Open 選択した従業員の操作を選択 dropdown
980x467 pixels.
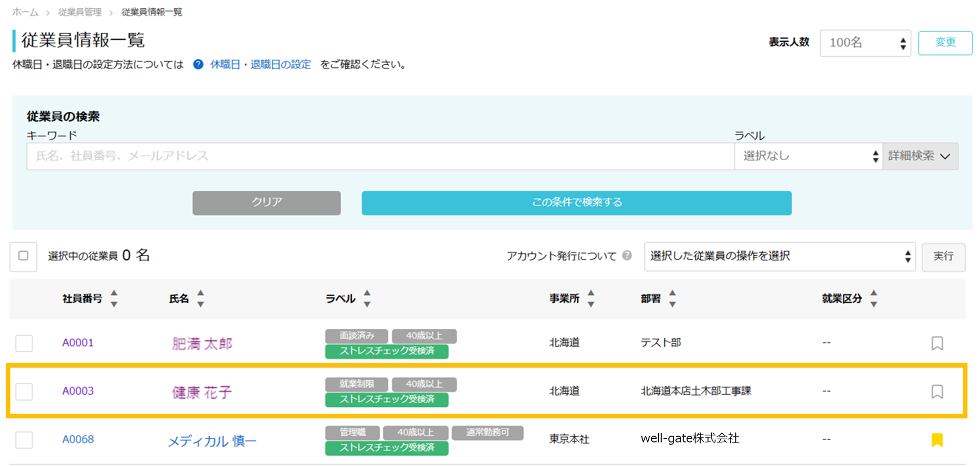[780, 256]
